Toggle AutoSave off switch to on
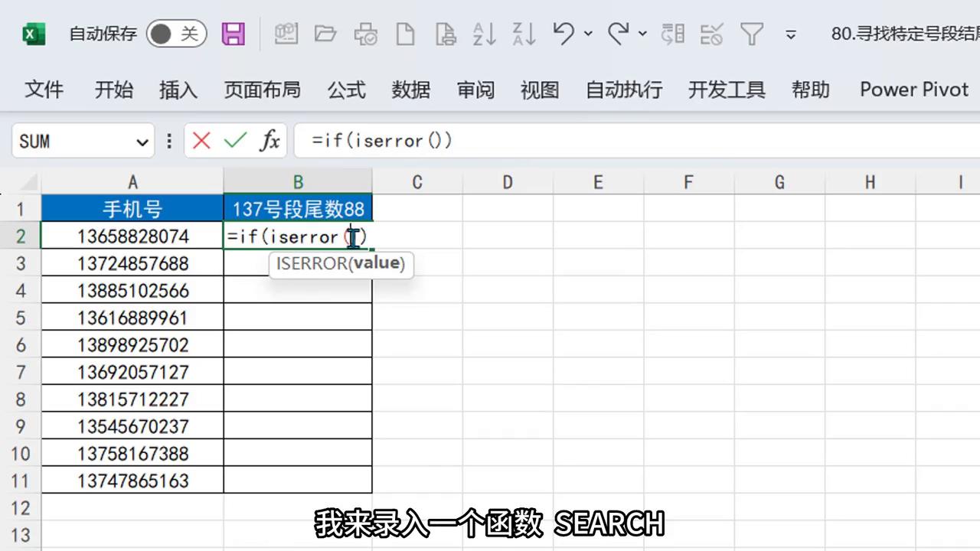Viewport: 980px width, 551px height. [176, 34]
